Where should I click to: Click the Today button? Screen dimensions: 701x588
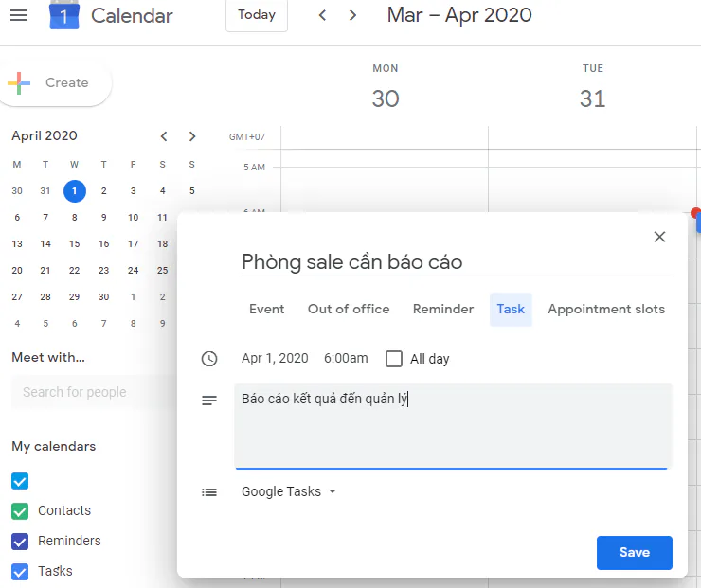point(257,15)
